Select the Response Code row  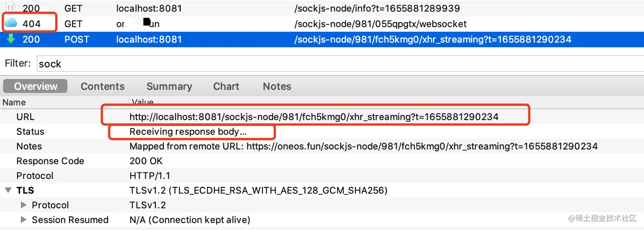tap(50, 161)
